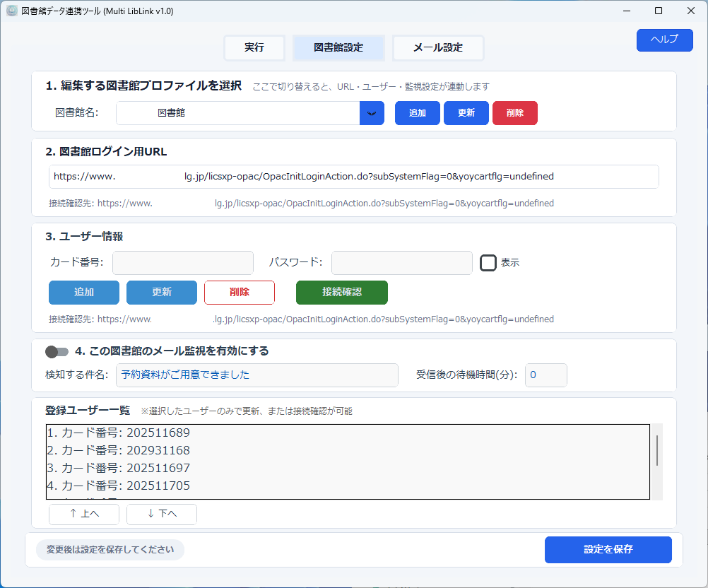
Task: Maximize the application window
Action: 659,11
